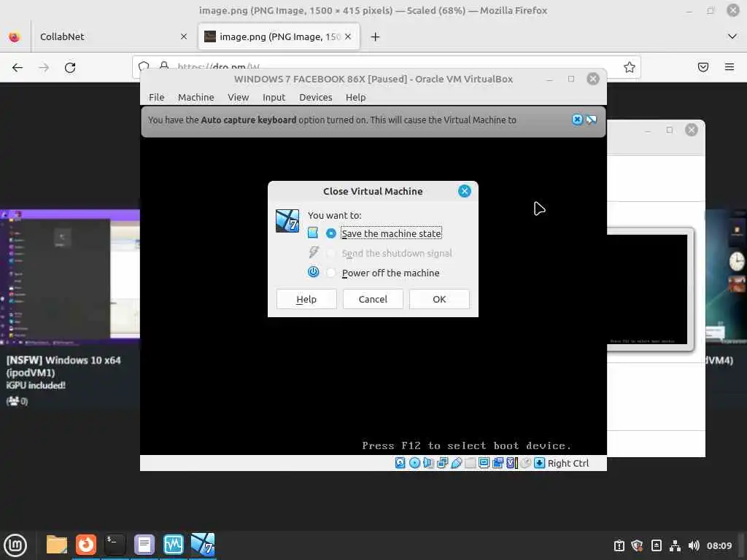
Task: Expand Firefox list all tabs chevron
Action: click(732, 36)
